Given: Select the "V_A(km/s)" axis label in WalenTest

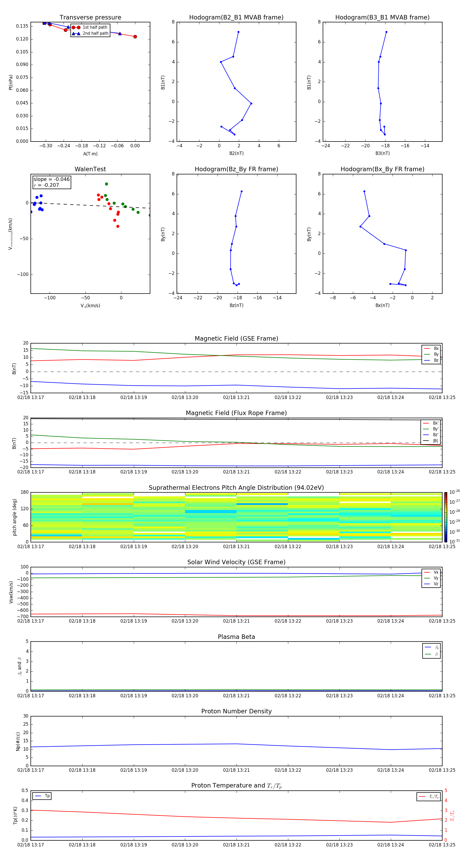Looking at the screenshot, I should point(90,306).
